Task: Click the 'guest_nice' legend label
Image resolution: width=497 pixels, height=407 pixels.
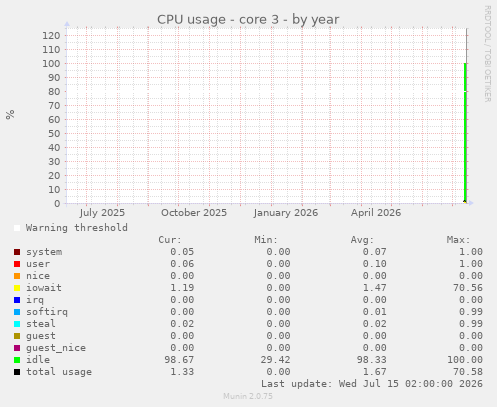Action: click(x=56, y=348)
